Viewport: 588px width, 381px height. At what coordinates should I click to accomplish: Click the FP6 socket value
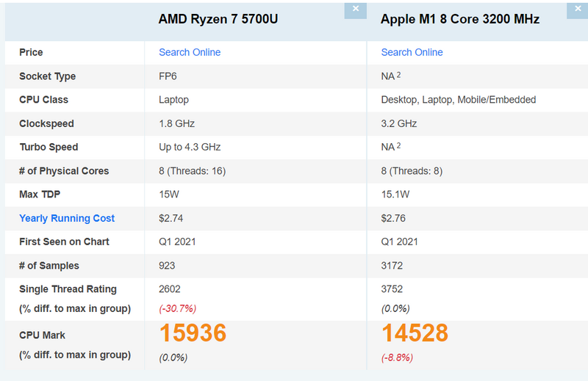coord(168,76)
